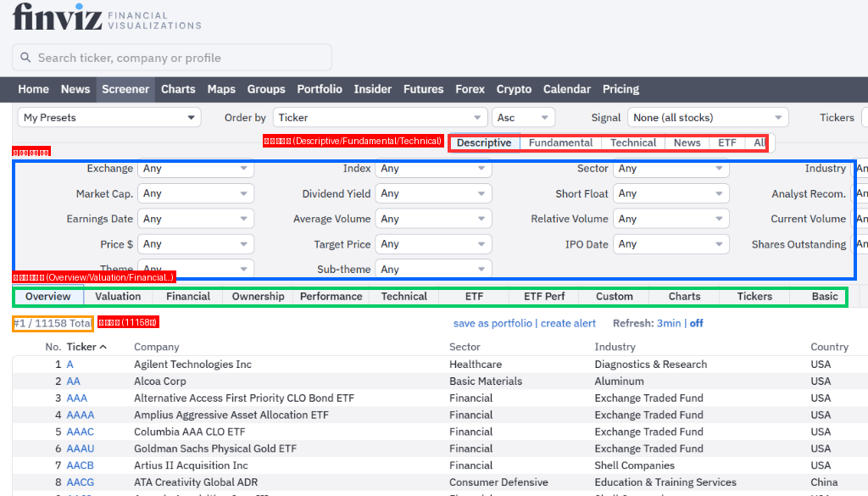Screen dimensions: 868x496
Task: Open the Home nav item
Action: (x=33, y=89)
